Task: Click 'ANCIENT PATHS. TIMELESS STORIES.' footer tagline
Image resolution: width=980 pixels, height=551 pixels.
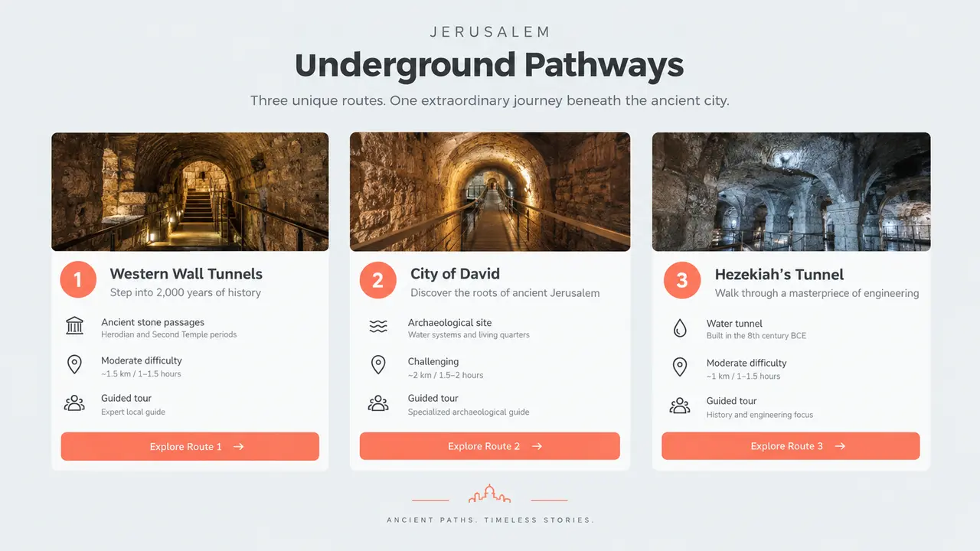Action: (490, 520)
